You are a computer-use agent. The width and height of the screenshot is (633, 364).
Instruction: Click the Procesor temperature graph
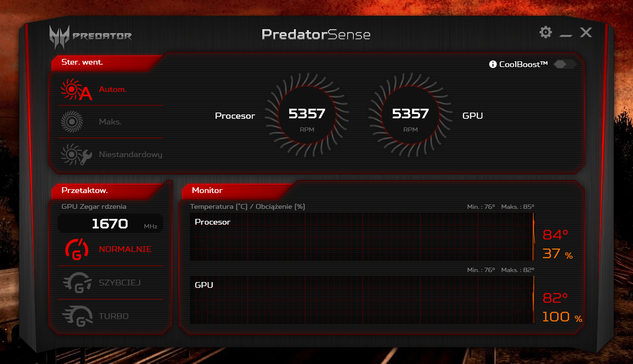pyautogui.click(x=362, y=237)
